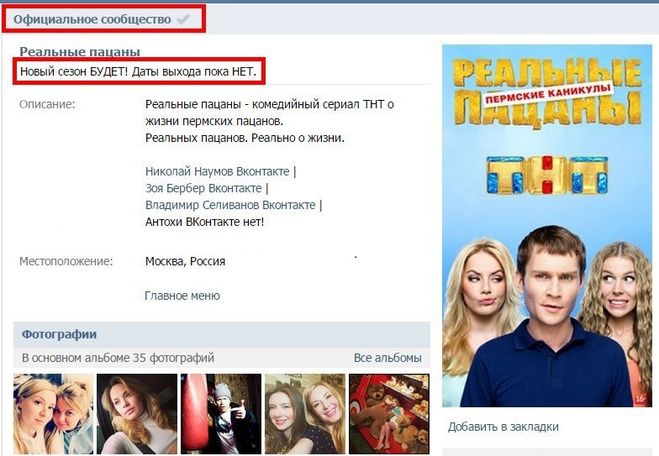Click the ТНТ logo on the poster
This screenshot has width=659, height=456.
pos(547,176)
